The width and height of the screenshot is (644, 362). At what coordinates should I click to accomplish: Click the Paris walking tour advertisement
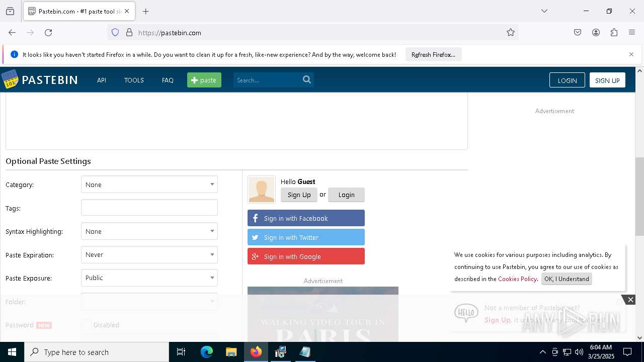point(323,314)
